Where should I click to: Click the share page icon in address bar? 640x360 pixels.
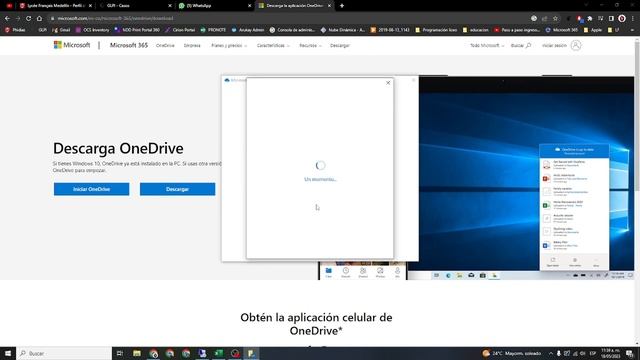click(544, 18)
